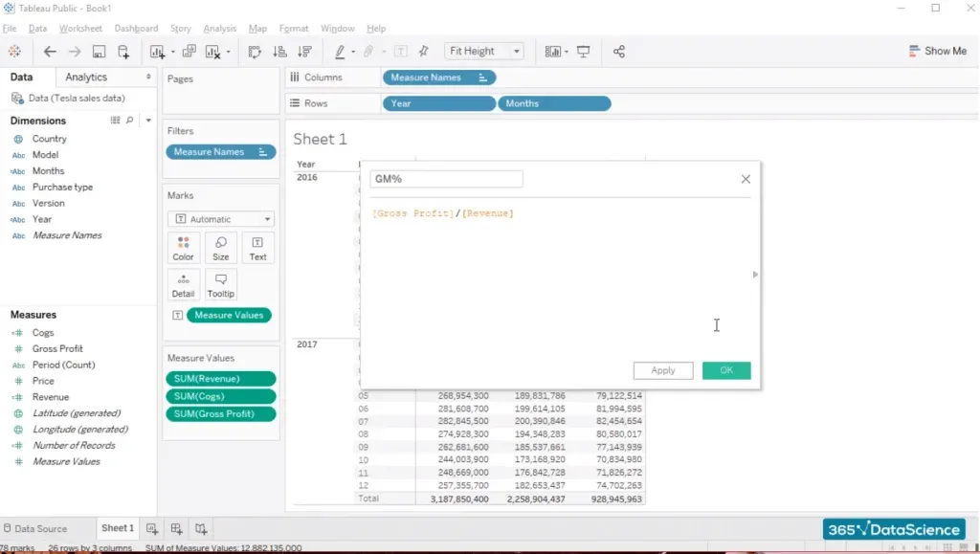This screenshot has width=980, height=554.
Task: Add a new worksheet tab icon
Action: click(151, 528)
